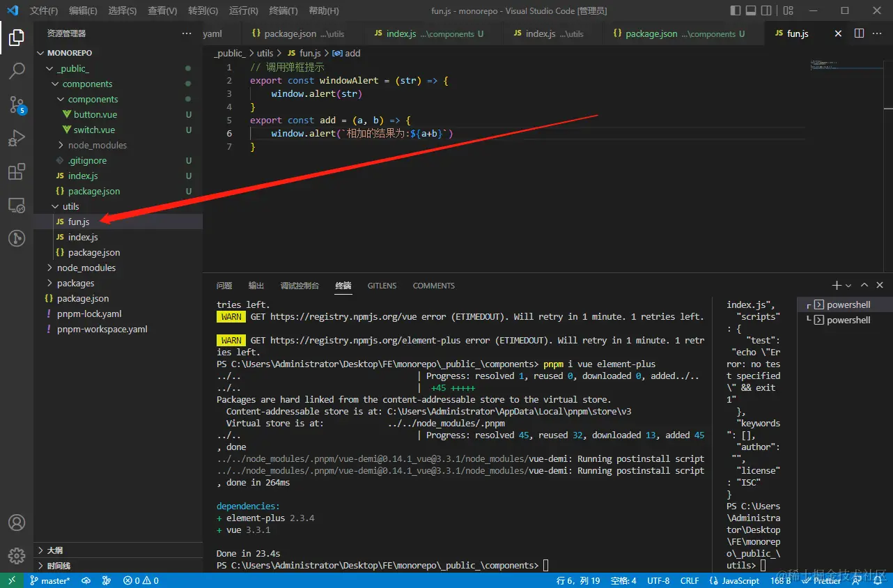The image size is (893, 588).
Task: Click the master branch in status bar
Action: 50,580
